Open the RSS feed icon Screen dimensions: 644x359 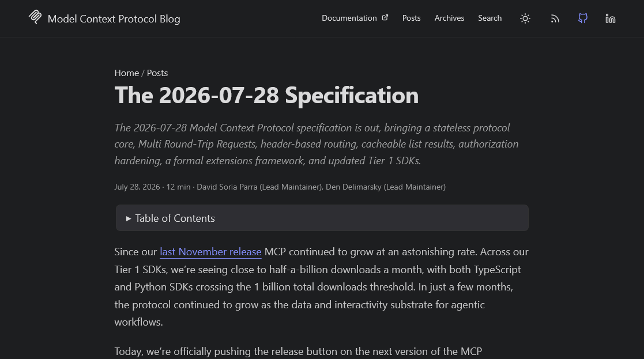coord(555,18)
